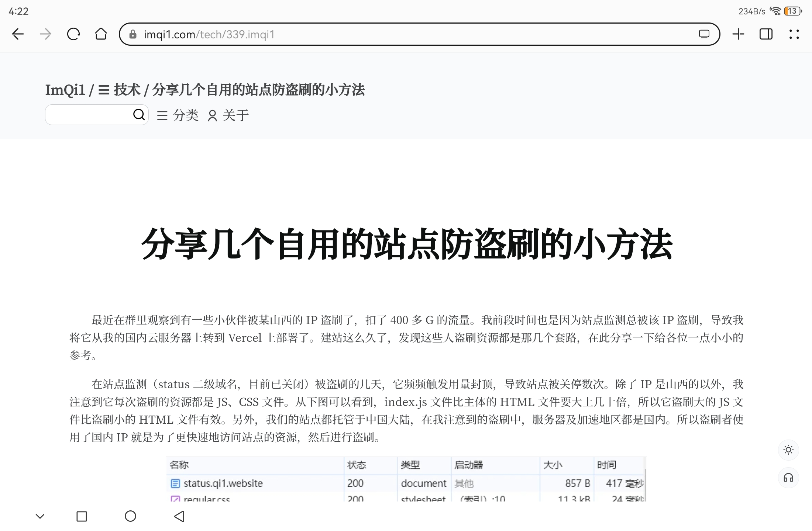
Task: Tap the Android back triangle button
Action: (x=179, y=516)
